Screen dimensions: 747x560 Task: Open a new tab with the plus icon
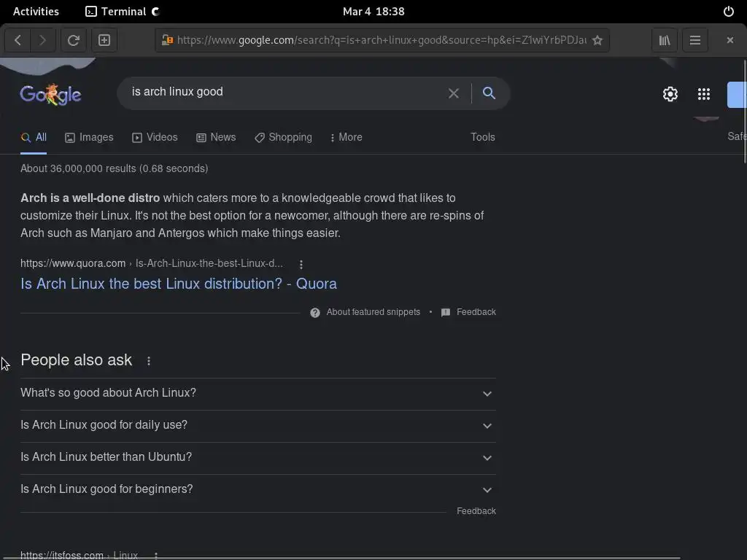(x=104, y=40)
